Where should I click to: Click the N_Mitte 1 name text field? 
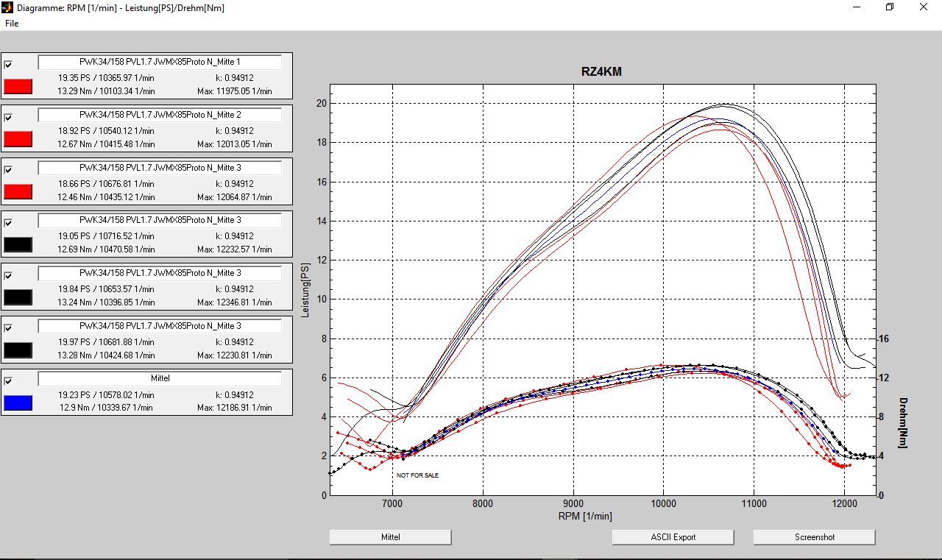pyautogui.click(x=160, y=63)
